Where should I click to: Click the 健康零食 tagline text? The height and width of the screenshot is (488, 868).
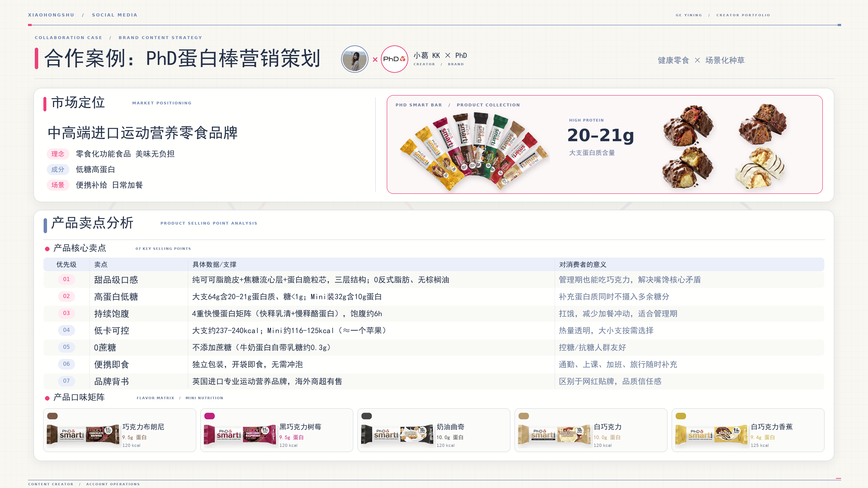(x=673, y=60)
